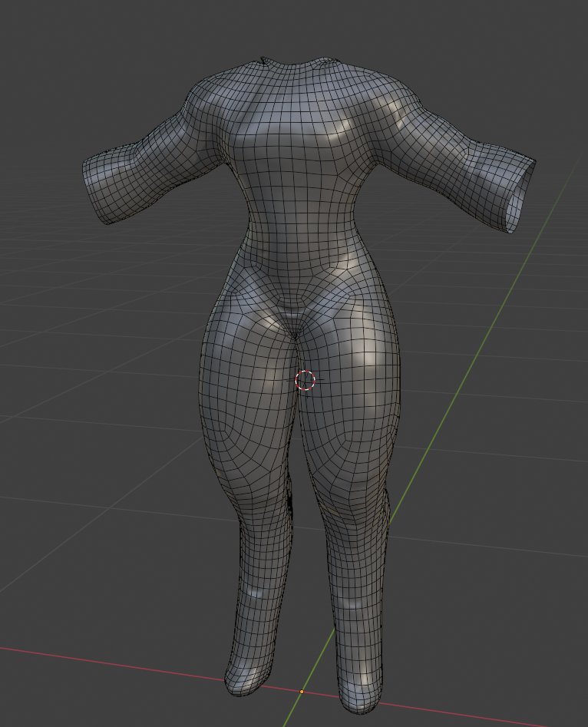Select the open sleeve cuff showing its interior

522,192
